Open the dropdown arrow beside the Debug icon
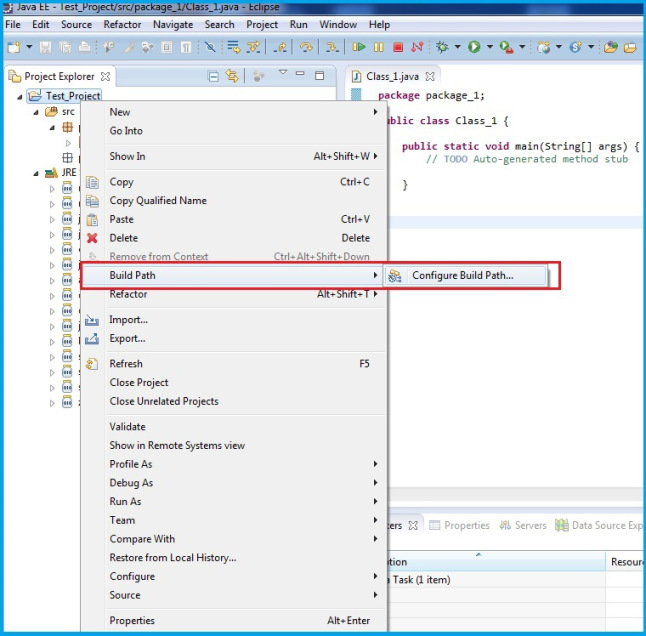646x636 pixels. (x=457, y=47)
